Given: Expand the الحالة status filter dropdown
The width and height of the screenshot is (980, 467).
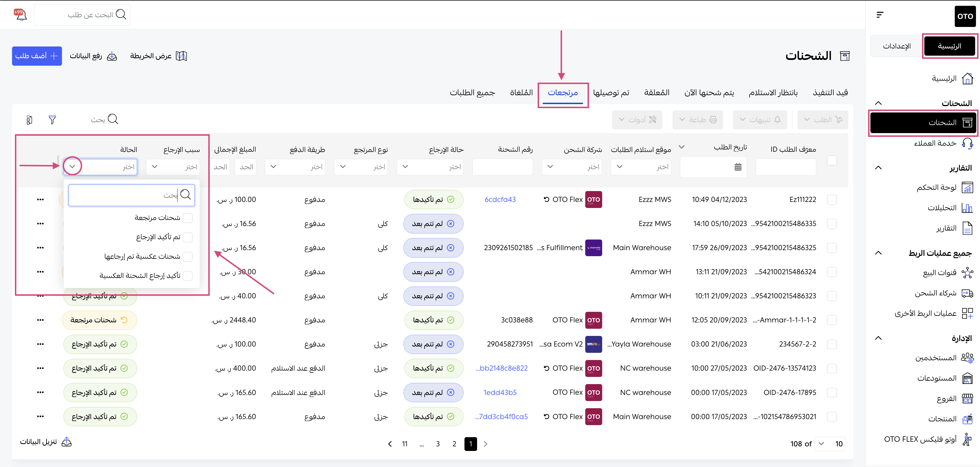Looking at the screenshot, I should (72, 167).
